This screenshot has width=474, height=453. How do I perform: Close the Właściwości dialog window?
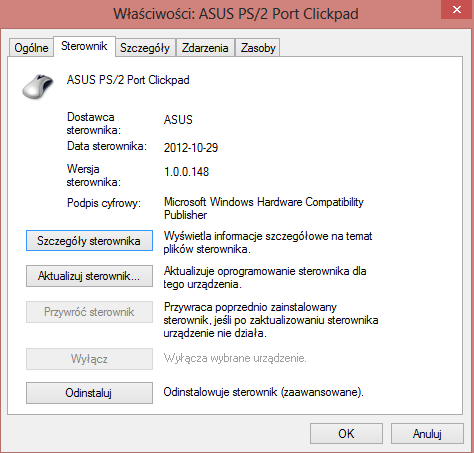coord(457,9)
